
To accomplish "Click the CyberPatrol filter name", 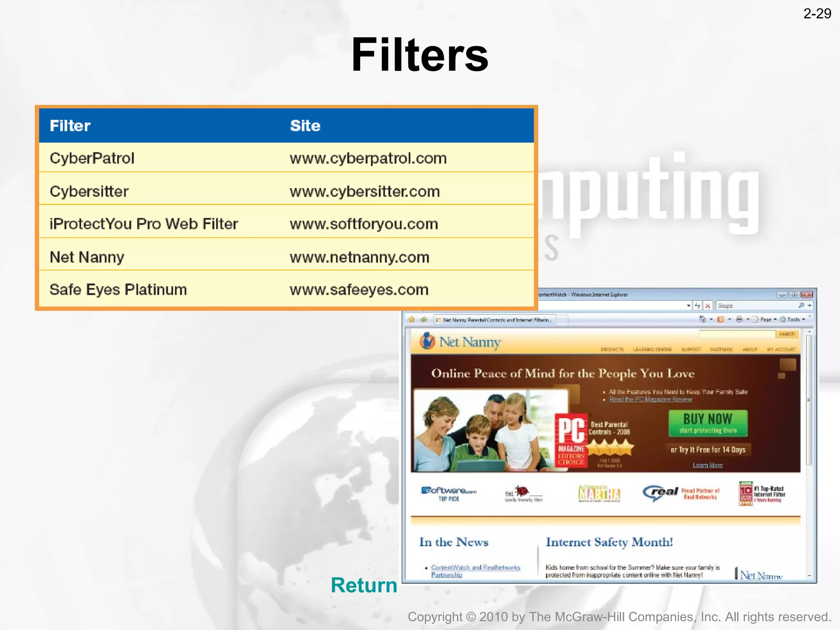I will (x=92, y=158).
